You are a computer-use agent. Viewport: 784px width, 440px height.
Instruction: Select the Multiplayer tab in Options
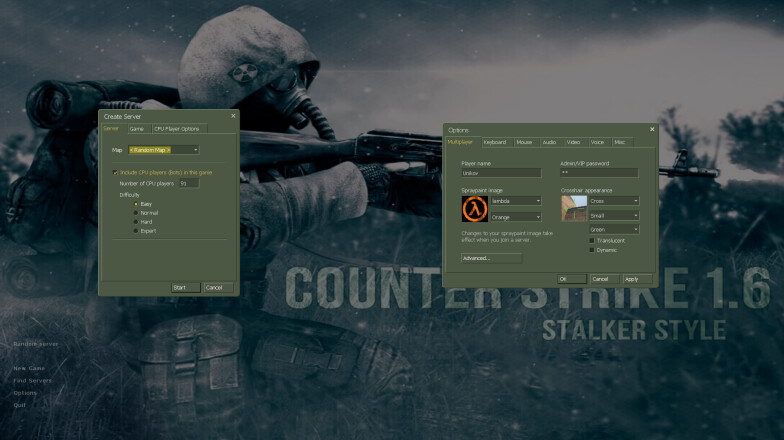pyautogui.click(x=461, y=142)
